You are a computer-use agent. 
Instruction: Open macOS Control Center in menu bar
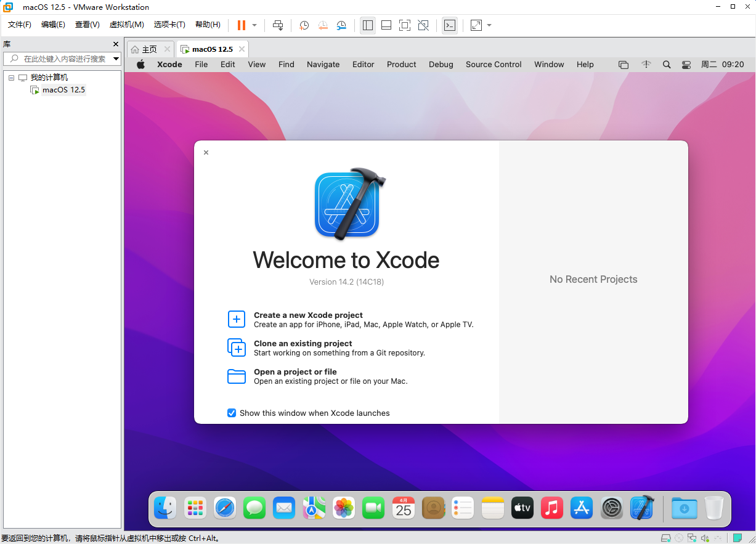(686, 64)
